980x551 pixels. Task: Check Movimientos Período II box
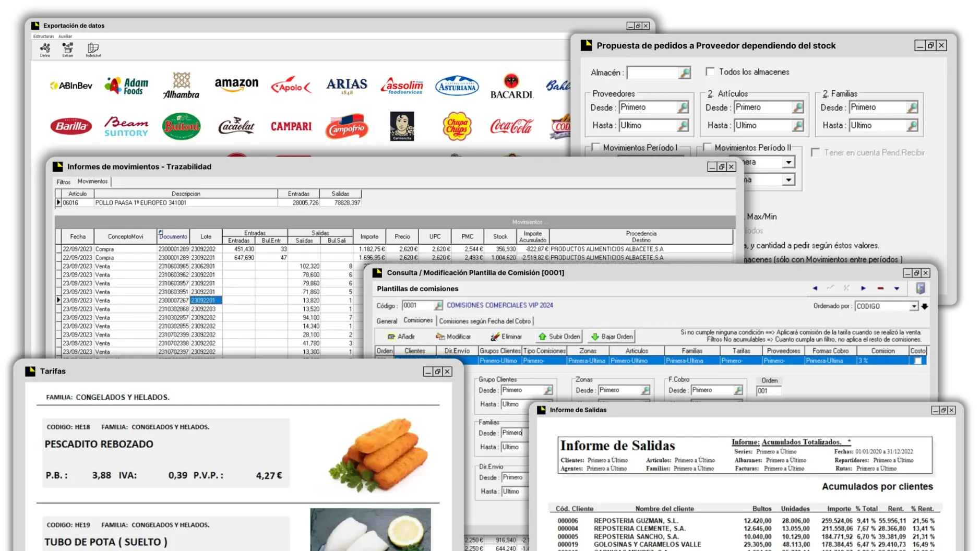click(x=707, y=147)
